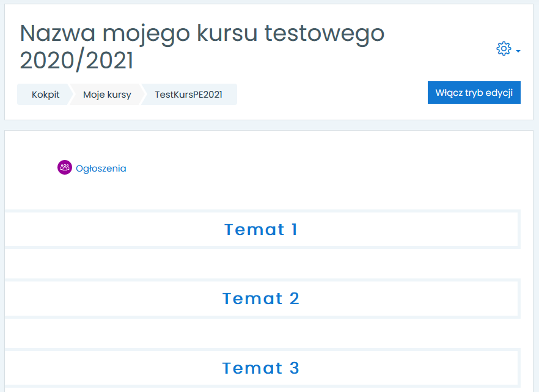539x392 pixels.
Task: Click the arrow separator after the Kokpit breadcrumb
Action: click(71, 95)
